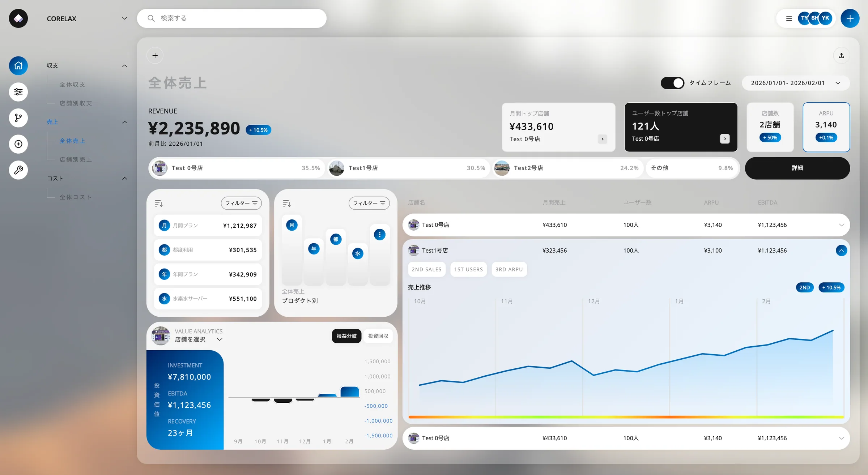868x475 pixels.
Task: Select the 損益分岐 toggle
Action: pyautogui.click(x=346, y=336)
